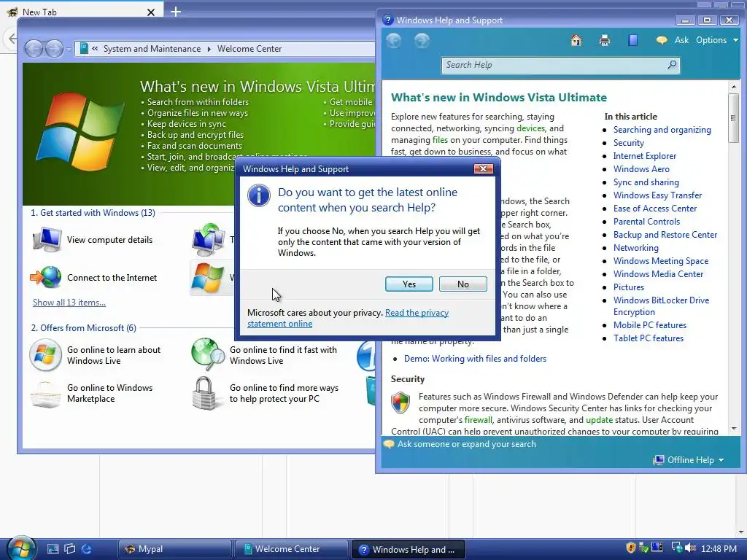Click the Help window back arrow
This screenshot has height=560, width=747.
[x=393, y=41]
